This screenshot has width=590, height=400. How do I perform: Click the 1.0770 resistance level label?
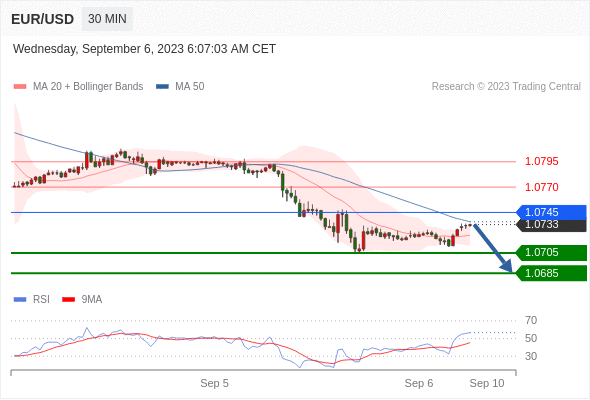click(541, 187)
